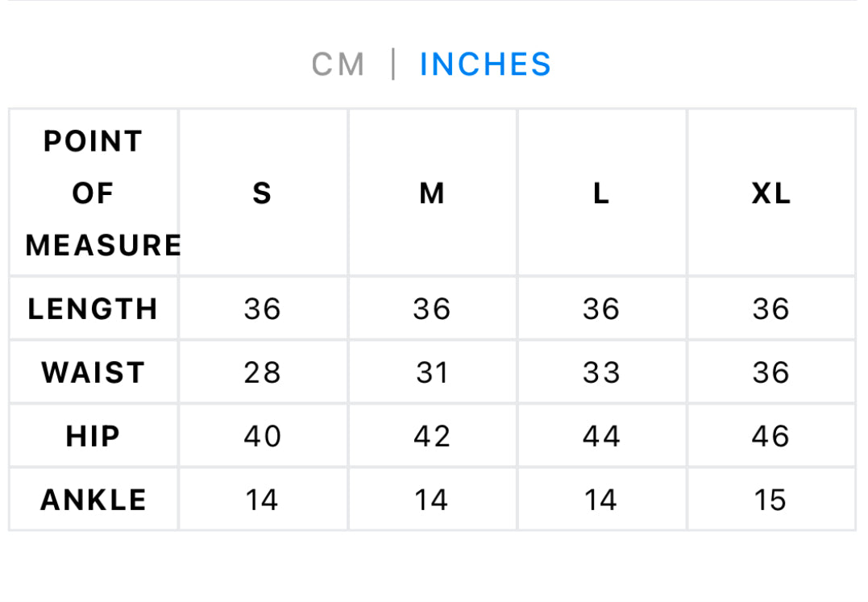Click the ankle value 15 for size XL

(771, 500)
